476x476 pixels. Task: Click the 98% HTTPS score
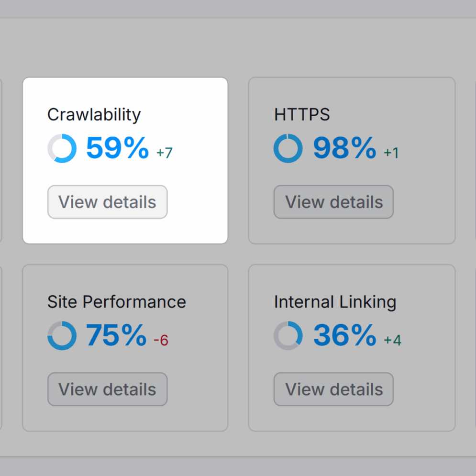click(344, 148)
